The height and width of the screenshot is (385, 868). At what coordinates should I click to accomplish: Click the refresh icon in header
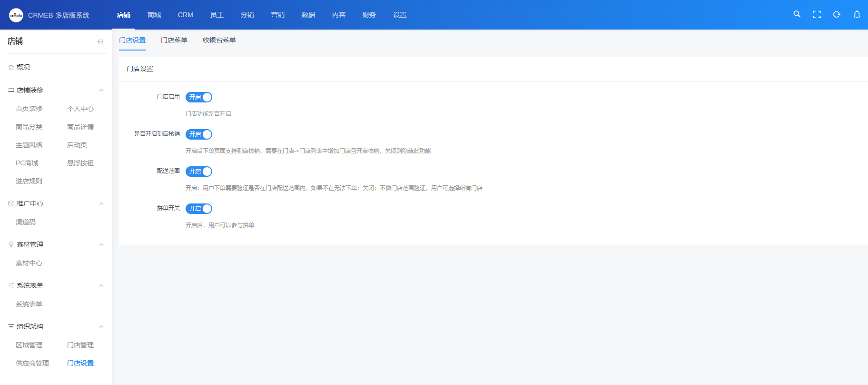(x=837, y=15)
